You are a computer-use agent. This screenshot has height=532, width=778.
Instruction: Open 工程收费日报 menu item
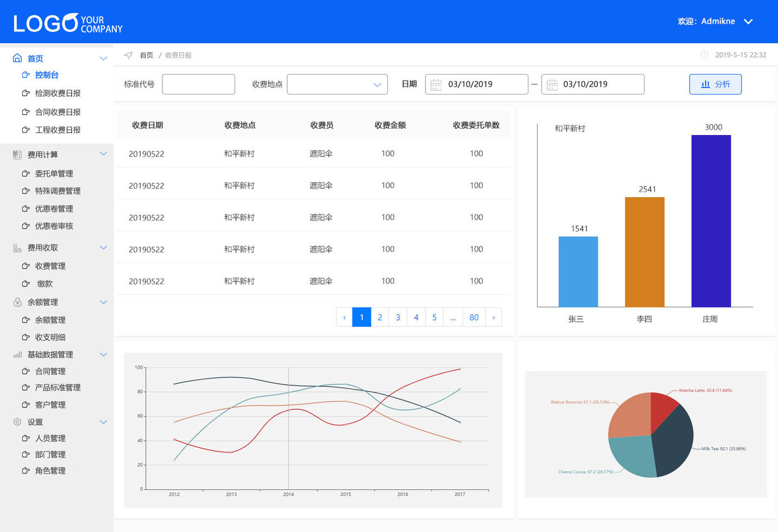(58, 130)
